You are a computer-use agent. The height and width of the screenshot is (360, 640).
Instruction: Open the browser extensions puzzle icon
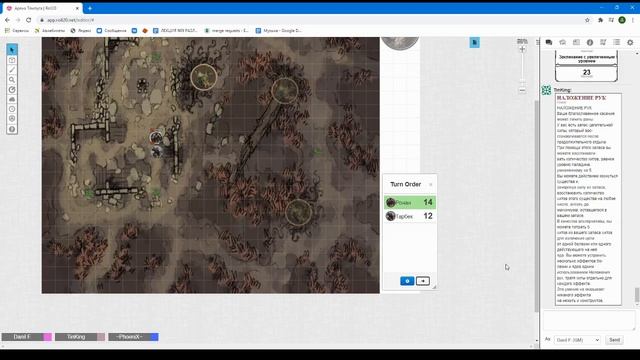pos(600,20)
